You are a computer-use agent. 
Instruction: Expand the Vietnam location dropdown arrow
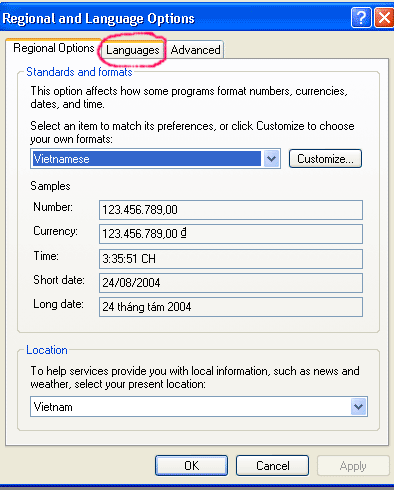[359, 407]
